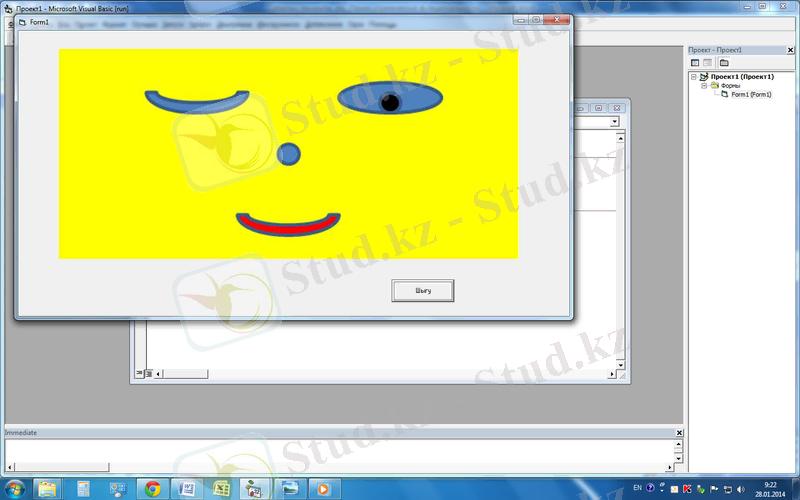Open Windows Start menu
The height and width of the screenshot is (500, 800).
pyautogui.click(x=15, y=488)
